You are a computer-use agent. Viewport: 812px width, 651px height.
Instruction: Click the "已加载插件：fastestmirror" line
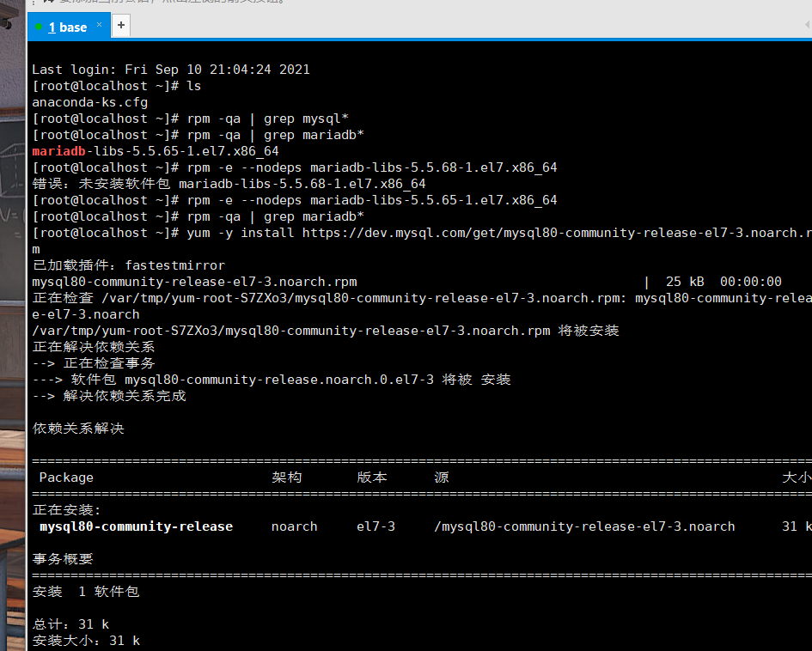coord(128,265)
